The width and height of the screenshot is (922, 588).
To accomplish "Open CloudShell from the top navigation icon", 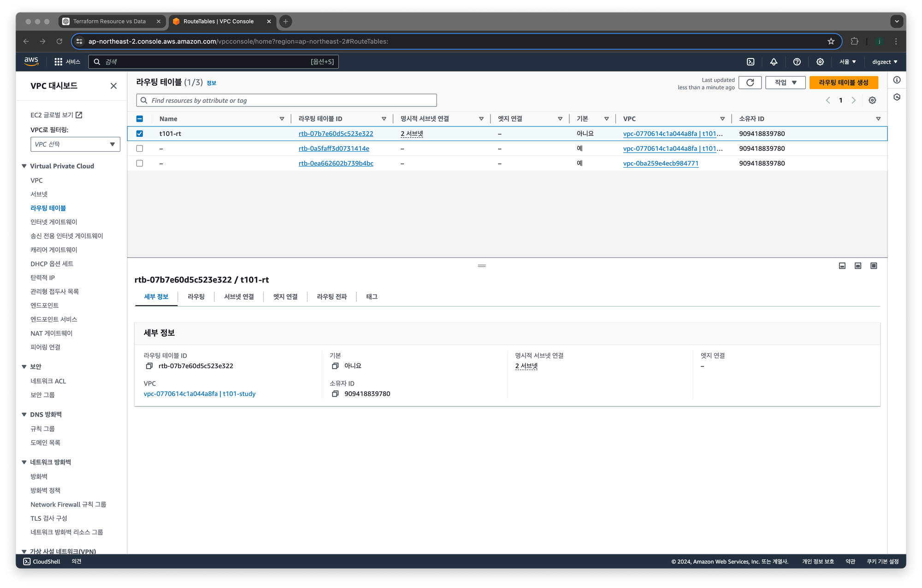I will (x=751, y=62).
